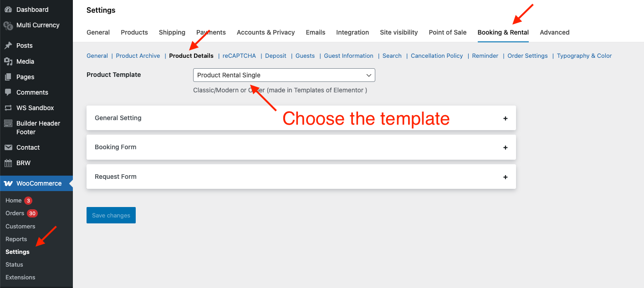The height and width of the screenshot is (288, 644).
Task: Open the Advanced settings tab
Action: [x=554, y=32]
